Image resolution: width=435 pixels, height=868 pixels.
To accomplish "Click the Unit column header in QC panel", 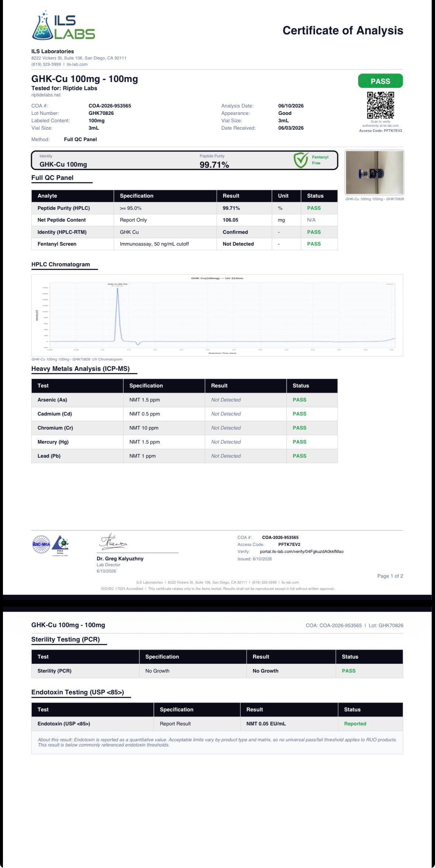I will click(283, 196).
